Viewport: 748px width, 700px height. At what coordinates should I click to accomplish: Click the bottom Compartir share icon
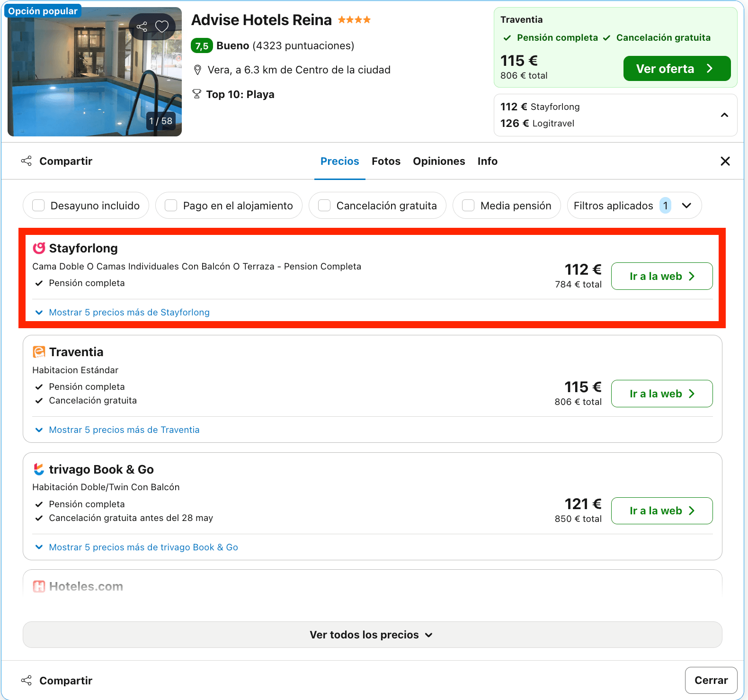coord(27,681)
